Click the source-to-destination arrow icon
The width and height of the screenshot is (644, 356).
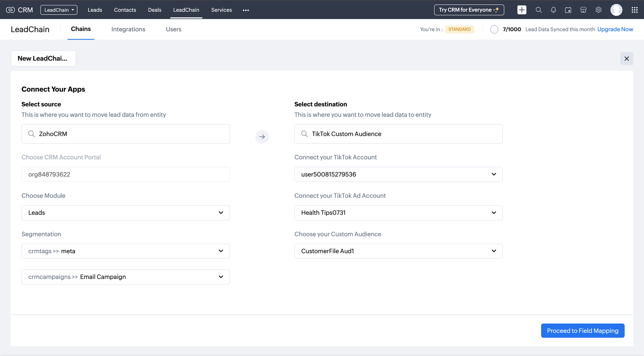tap(262, 137)
